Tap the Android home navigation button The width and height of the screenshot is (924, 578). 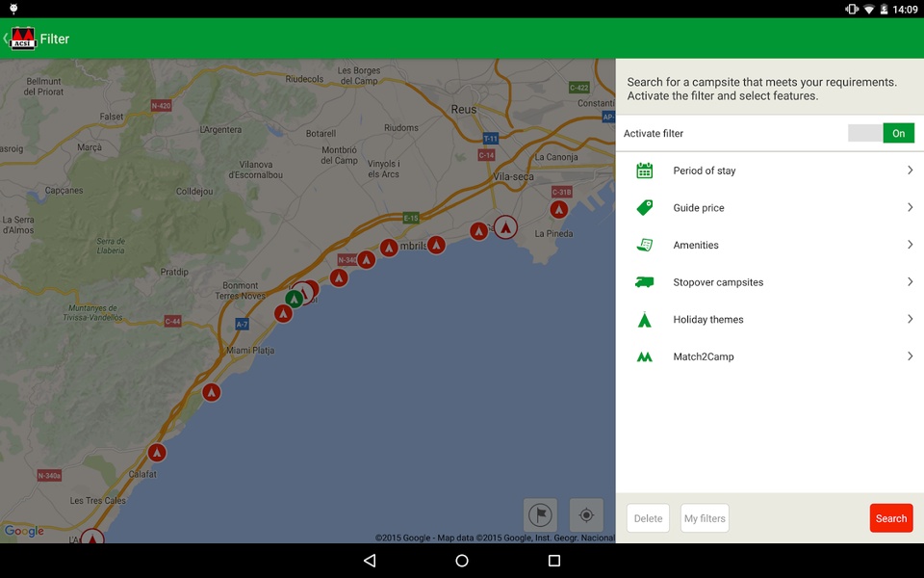point(462,561)
